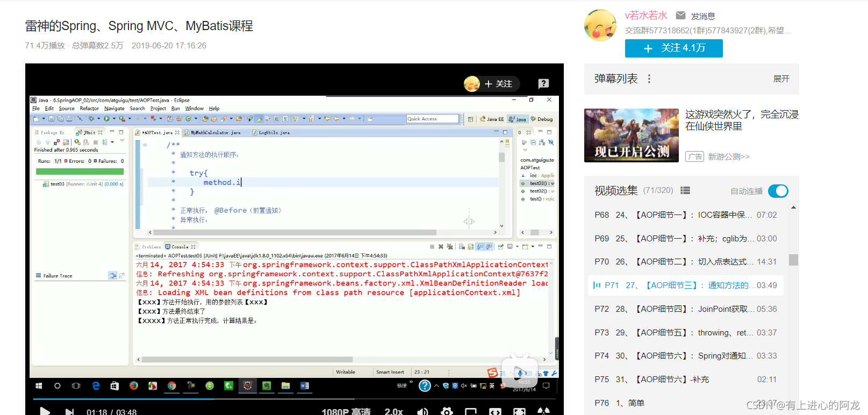Click the envelope 发消息 icon
This screenshot has width=868, height=415.
tap(680, 16)
